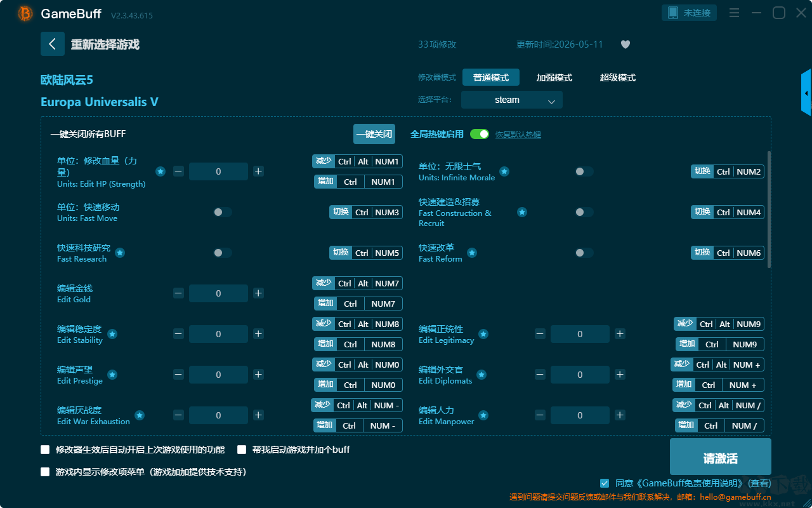This screenshot has height=508, width=812.
Task: Increase Edit HP value with plus button
Action: tap(258, 171)
